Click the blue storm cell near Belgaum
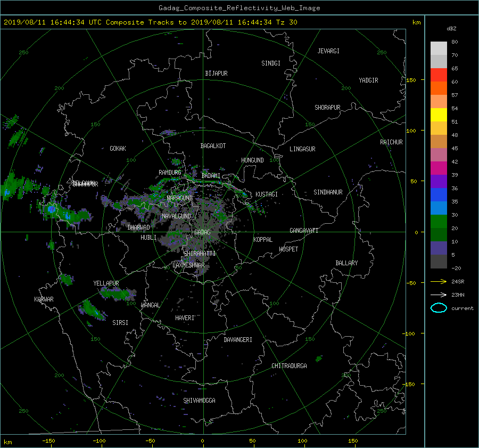 pos(51,209)
